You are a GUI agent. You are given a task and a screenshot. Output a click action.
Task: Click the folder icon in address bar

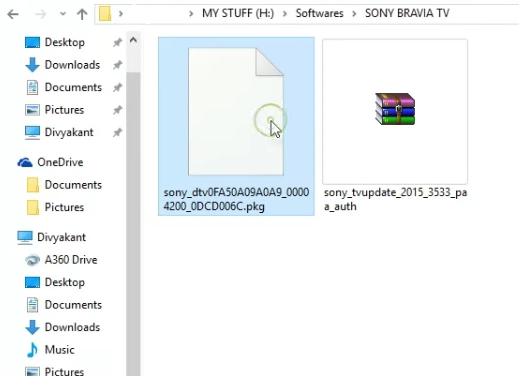click(105, 14)
